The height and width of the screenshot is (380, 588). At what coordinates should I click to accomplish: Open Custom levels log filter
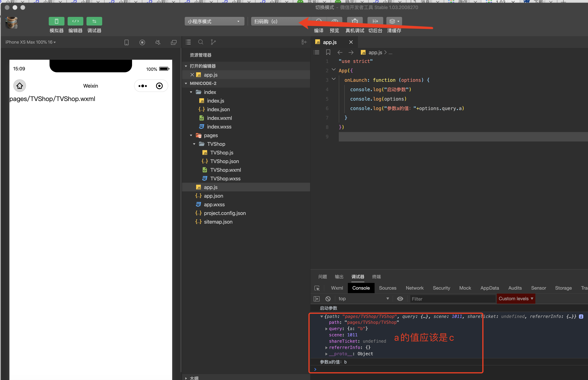tap(515, 299)
